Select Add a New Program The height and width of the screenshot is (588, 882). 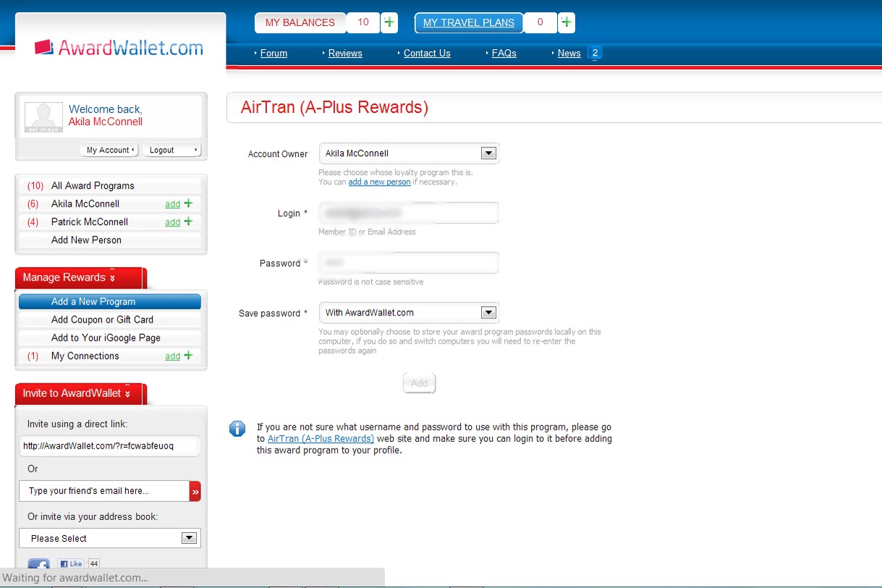[x=110, y=302]
